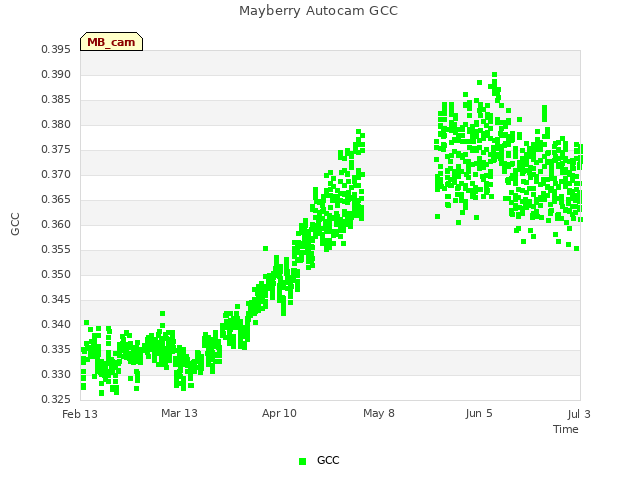Click the 0.380 y-axis value
640x480 pixels.
click(56, 124)
